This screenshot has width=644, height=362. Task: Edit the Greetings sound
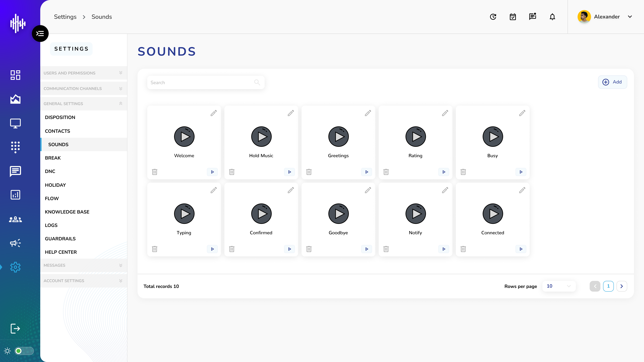[368, 113]
